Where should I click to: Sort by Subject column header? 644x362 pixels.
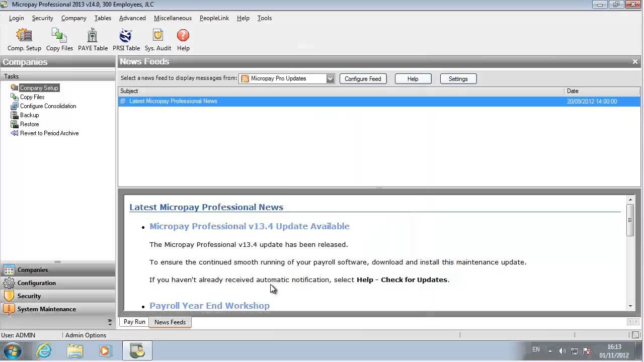(x=341, y=91)
